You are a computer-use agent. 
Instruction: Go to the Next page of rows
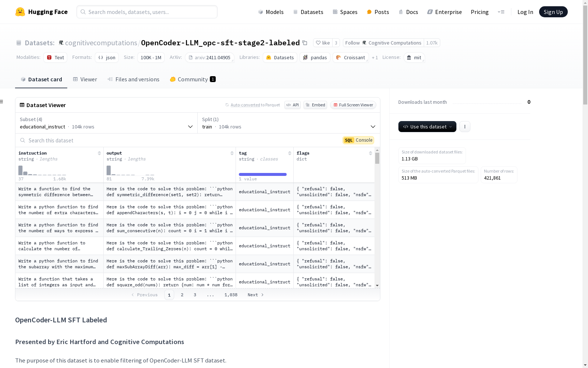click(x=256, y=295)
